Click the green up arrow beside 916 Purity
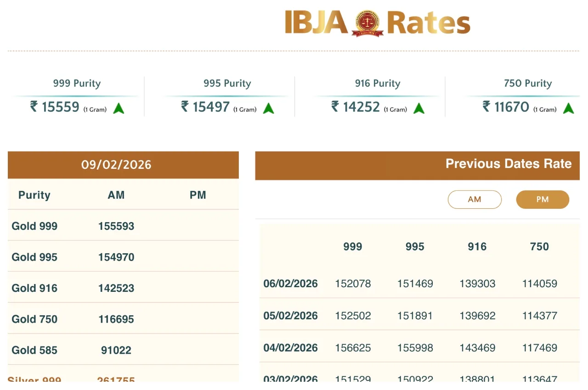The image size is (588, 390). 419,108
